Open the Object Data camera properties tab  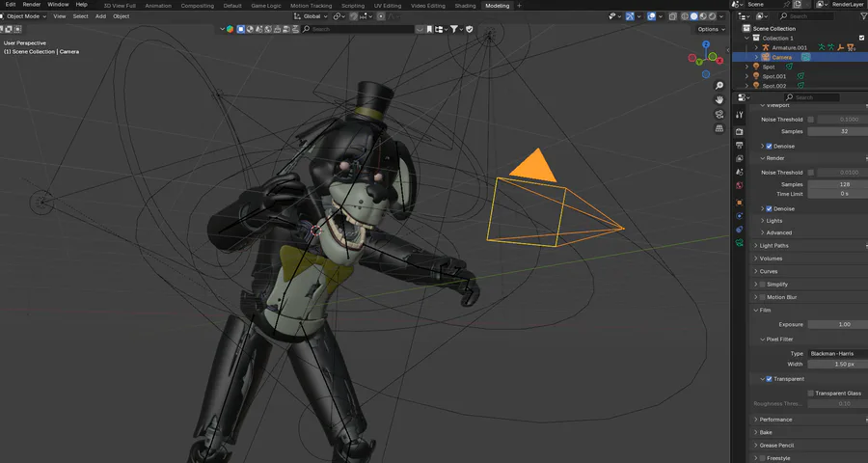[x=740, y=242]
